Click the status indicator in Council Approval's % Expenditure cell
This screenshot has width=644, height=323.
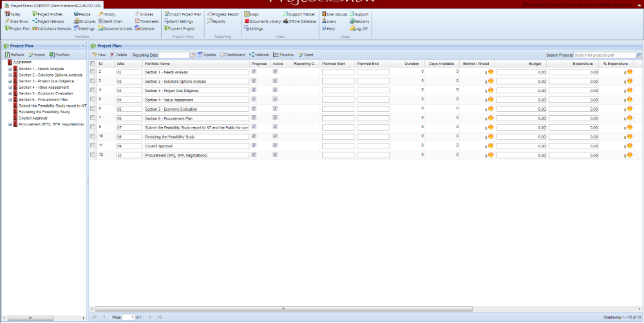tap(630, 147)
